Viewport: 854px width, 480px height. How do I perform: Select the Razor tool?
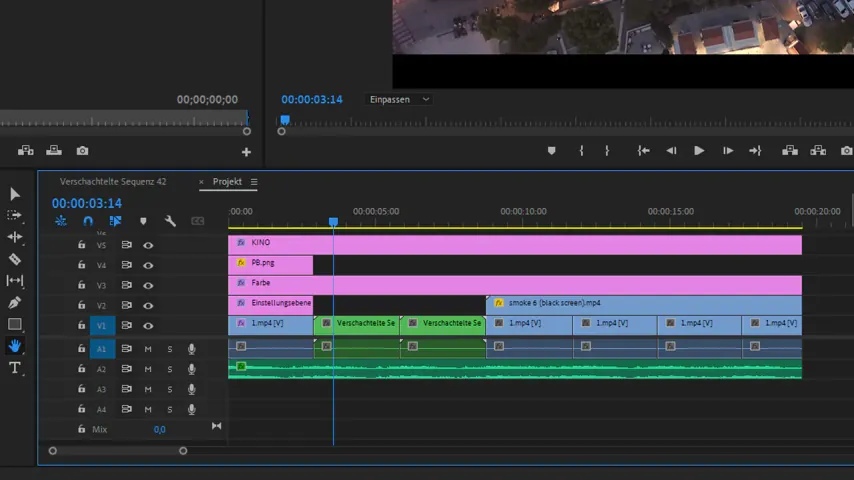15,259
